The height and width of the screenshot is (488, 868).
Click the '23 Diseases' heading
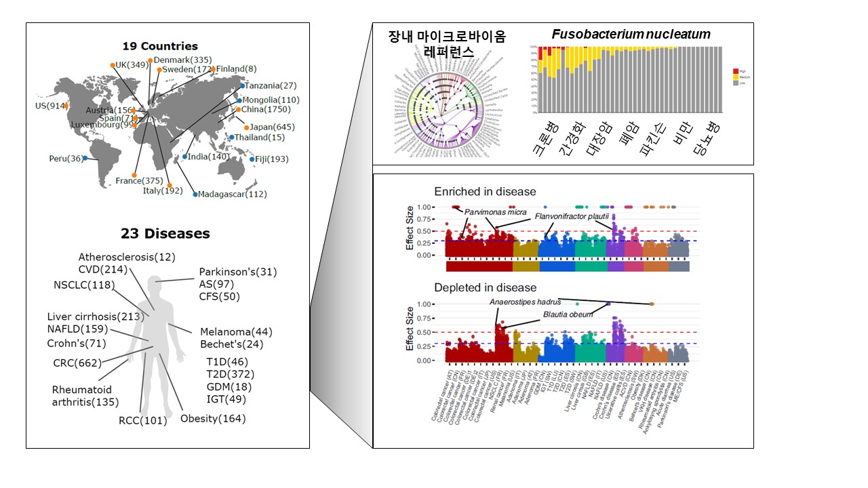tap(165, 234)
